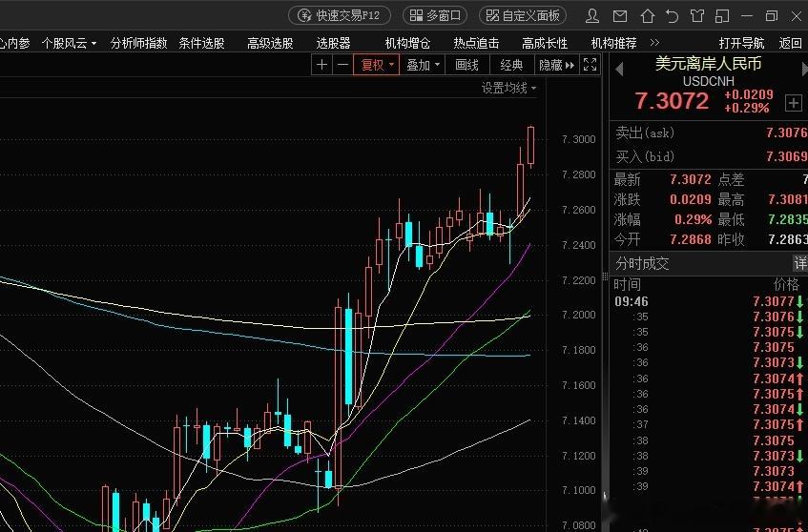Click USDCNH ticker code
The width and height of the screenshot is (808, 532).
(709, 81)
